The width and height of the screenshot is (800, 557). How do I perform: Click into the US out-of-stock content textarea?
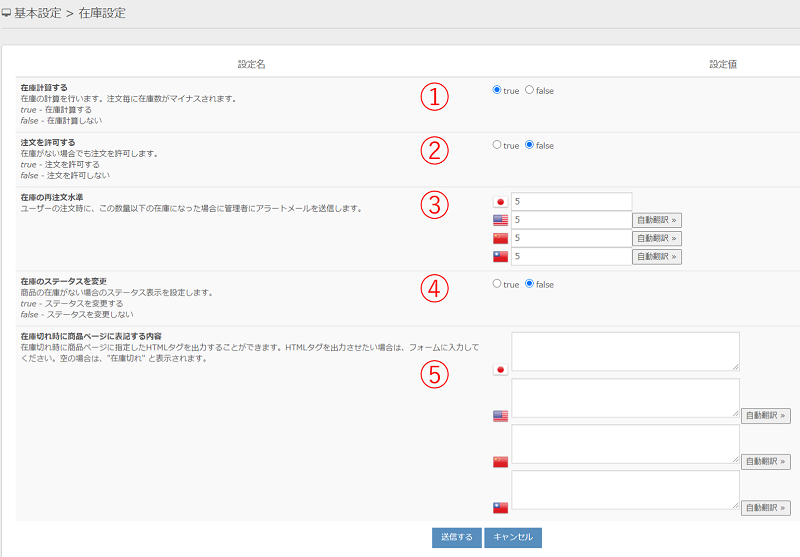pos(625,398)
